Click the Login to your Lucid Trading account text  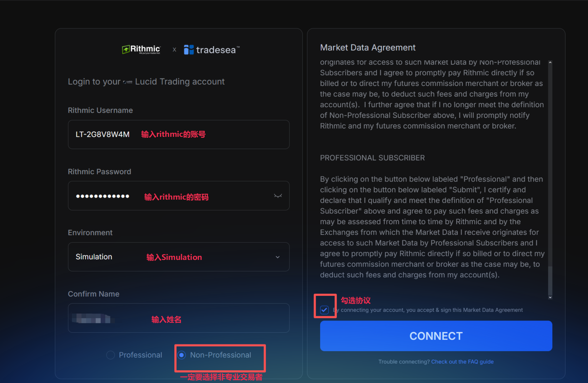click(x=146, y=82)
